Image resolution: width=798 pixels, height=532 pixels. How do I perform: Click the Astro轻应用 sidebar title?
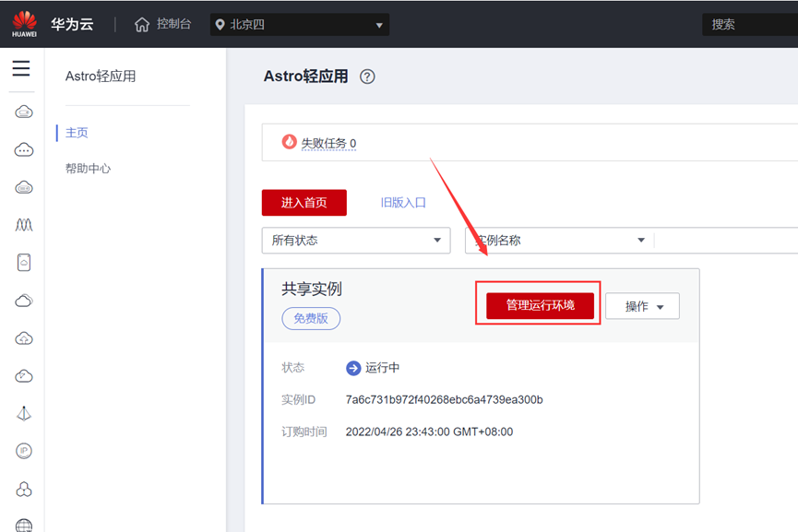tap(101, 77)
